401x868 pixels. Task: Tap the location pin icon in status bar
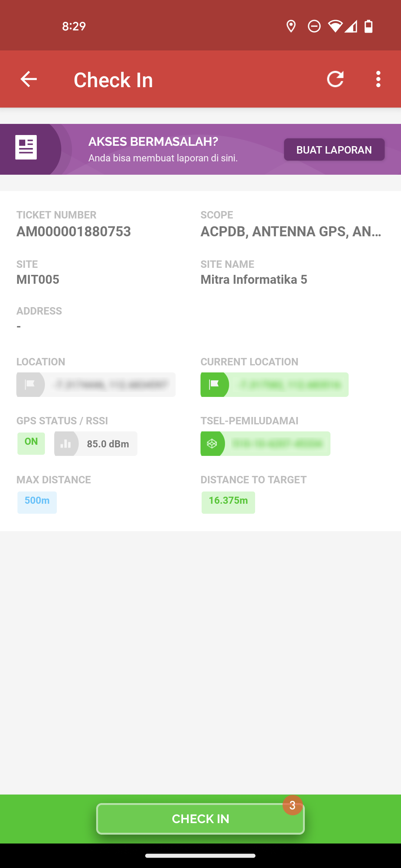(291, 26)
